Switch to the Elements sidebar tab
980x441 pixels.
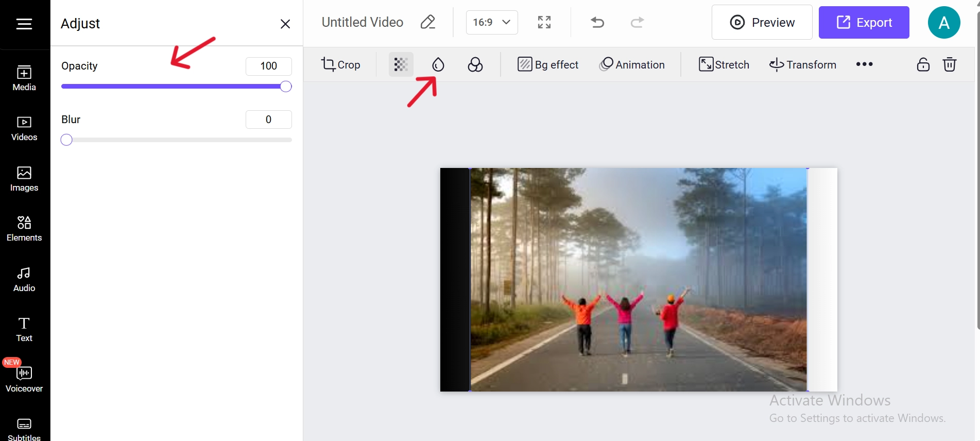click(24, 229)
